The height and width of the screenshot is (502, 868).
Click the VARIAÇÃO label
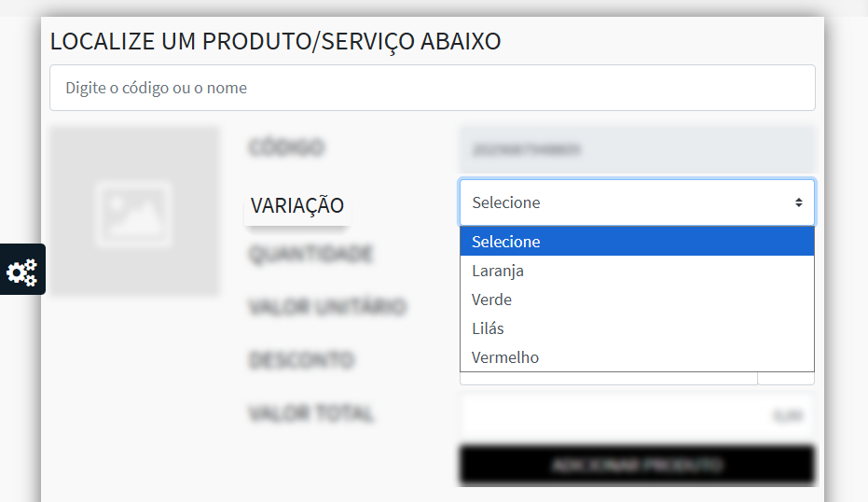click(297, 205)
